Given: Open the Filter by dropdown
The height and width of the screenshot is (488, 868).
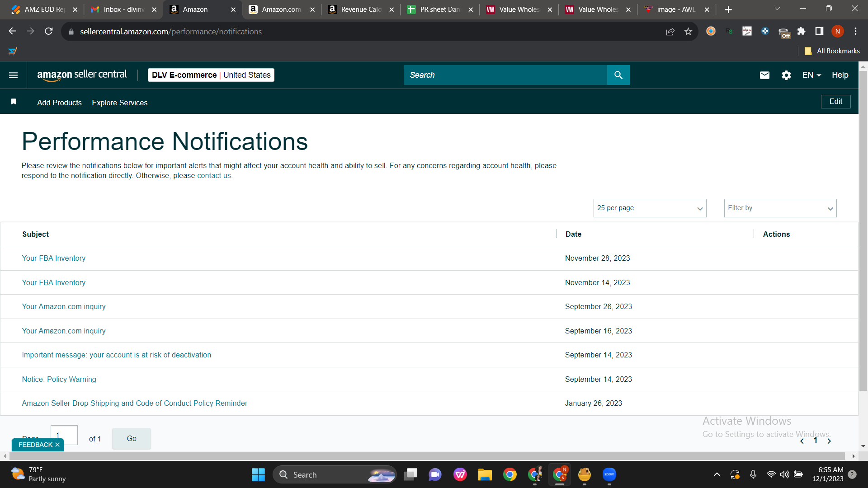Looking at the screenshot, I should pyautogui.click(x=780, y=208).
